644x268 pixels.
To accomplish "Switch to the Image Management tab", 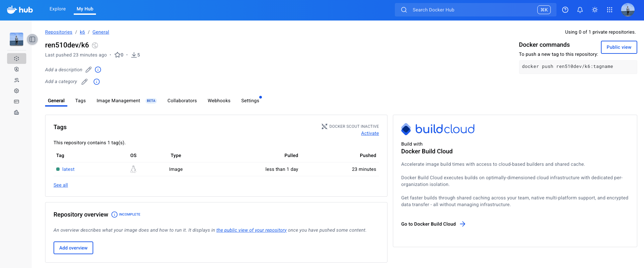I will pos(118,101).
